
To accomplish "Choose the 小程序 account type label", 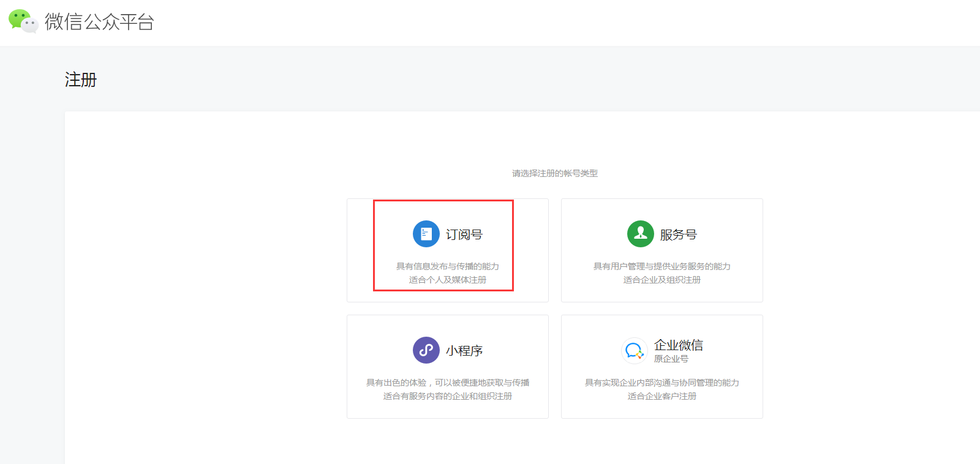I will [464, 351].
